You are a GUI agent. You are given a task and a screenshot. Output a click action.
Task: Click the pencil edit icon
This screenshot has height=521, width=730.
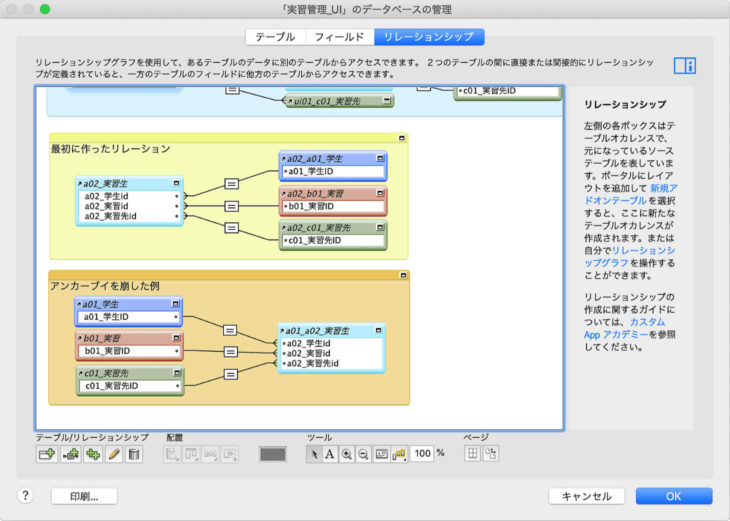point(114,454)
